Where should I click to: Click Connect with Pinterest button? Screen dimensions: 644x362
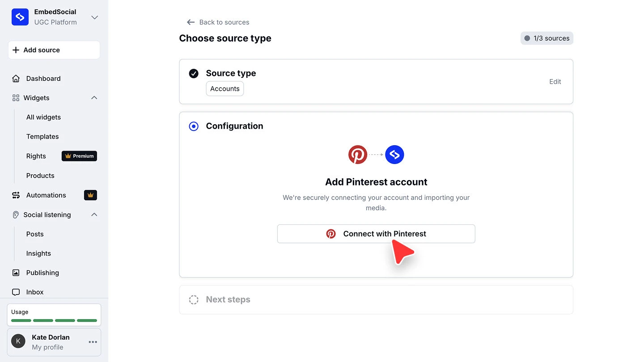[376, 234]
